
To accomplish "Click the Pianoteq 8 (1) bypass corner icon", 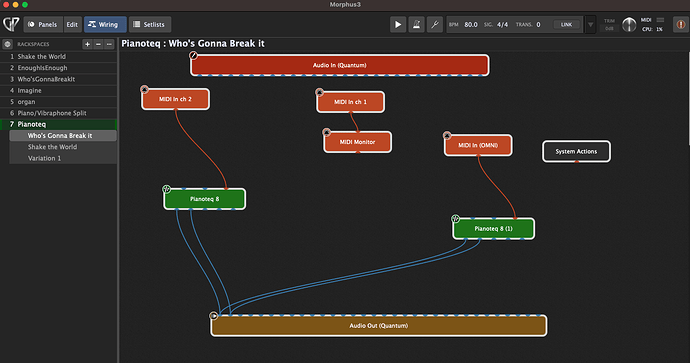I will 455,219.
